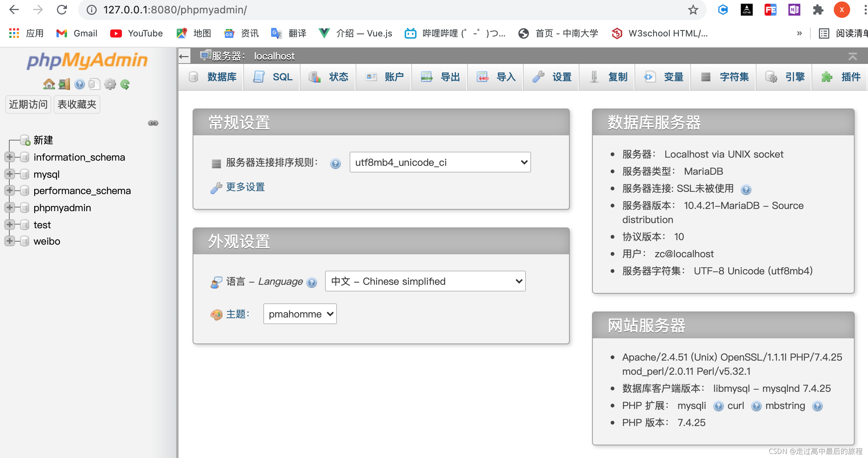Screen dimensions: 868x458
Task: Toggle sidebar using left arrow button
Action: coord(184,57)
